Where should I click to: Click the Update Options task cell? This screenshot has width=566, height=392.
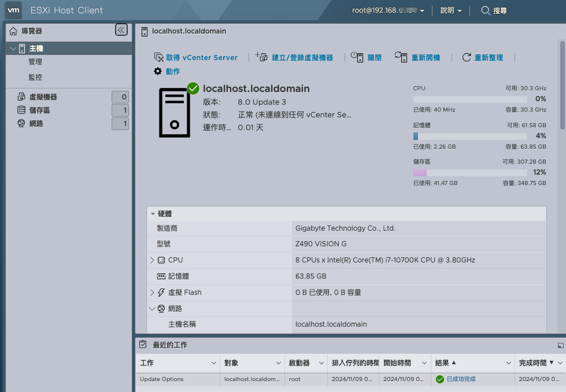point(162,379)
